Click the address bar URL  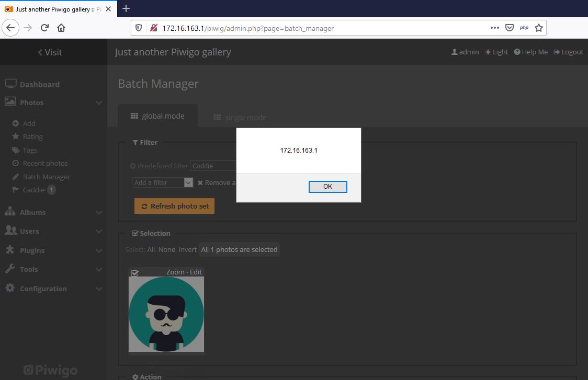tap(248, 28)
